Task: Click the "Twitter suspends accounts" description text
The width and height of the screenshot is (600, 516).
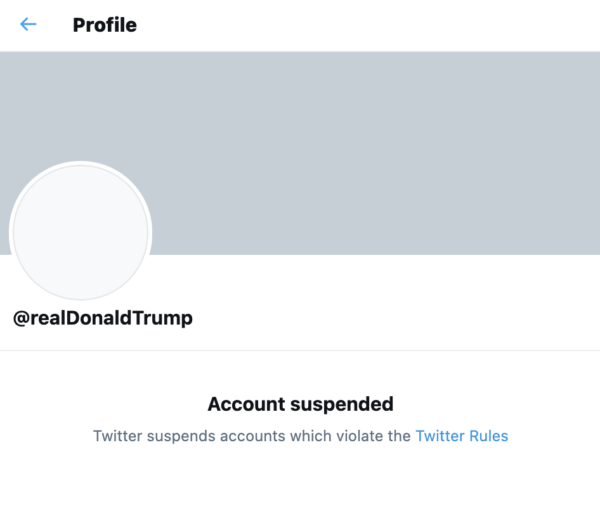Action: click(x=252, y=436)
